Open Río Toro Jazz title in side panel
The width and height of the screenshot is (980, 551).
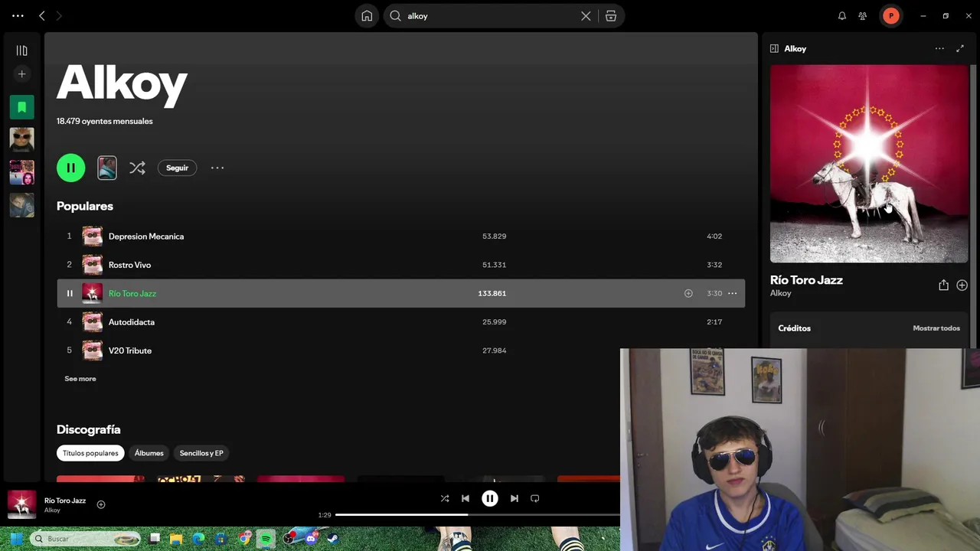pyautogui.click(x=806, y=280)
